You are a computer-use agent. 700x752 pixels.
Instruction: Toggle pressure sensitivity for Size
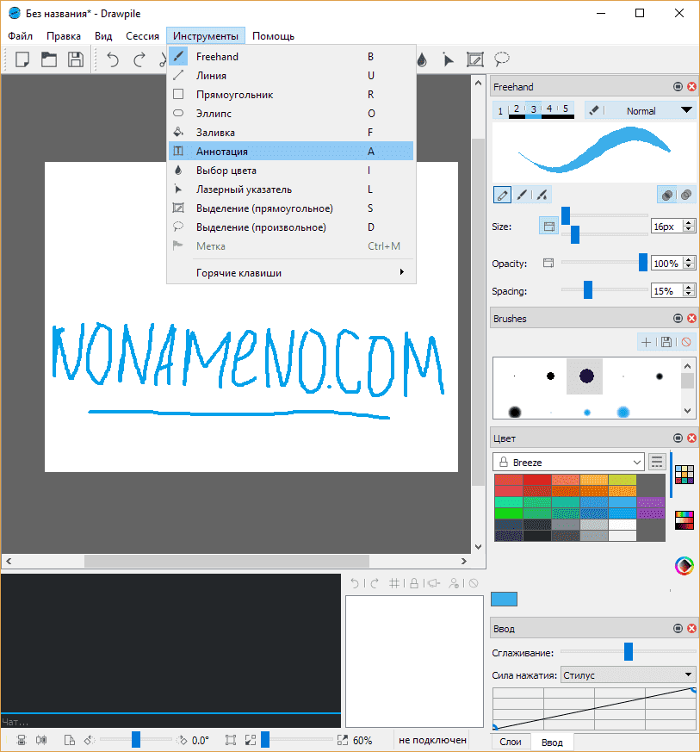click(x=548, y=227)
